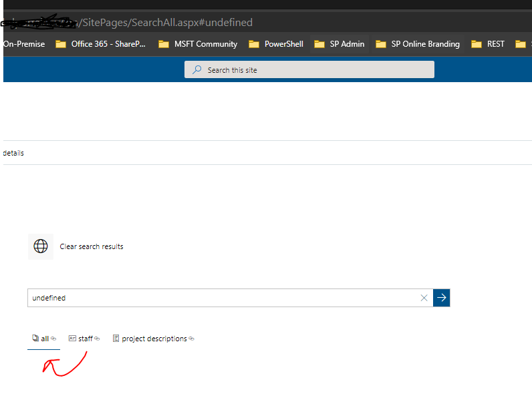The image size is (532, 398).
Task: Click the contact card icon on staff tab
Action: pyautogui.click(x=72, y=339)
